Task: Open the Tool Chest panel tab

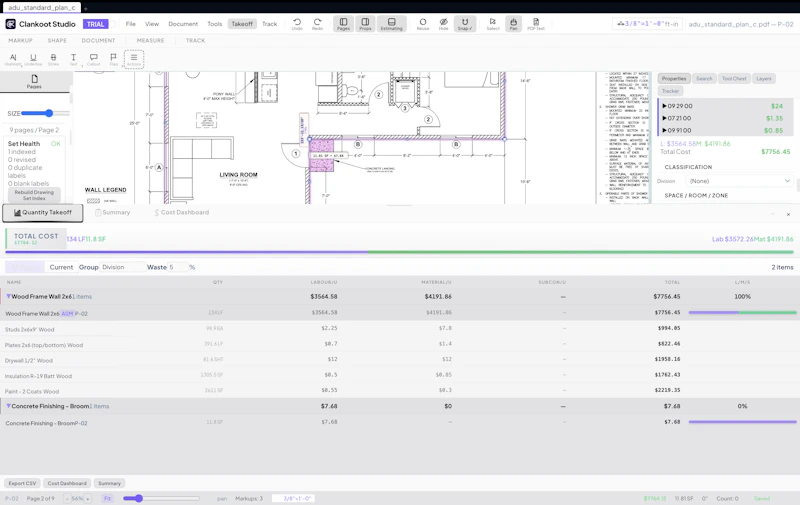Action: [x=734, y=79]
